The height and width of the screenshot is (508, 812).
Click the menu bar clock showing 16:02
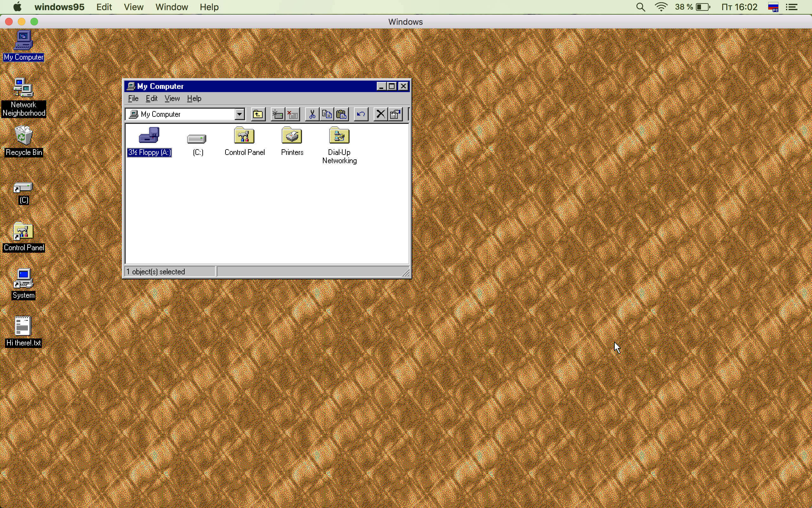click(x=740, y=7)
